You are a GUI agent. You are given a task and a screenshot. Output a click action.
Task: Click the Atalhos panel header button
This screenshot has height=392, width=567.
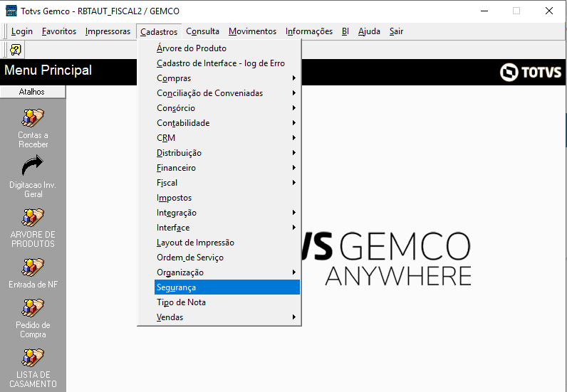click(x=33, y=92)
